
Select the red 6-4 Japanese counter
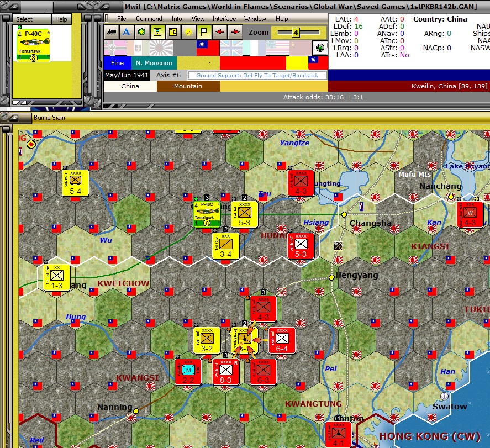click(x=282, y=340)
